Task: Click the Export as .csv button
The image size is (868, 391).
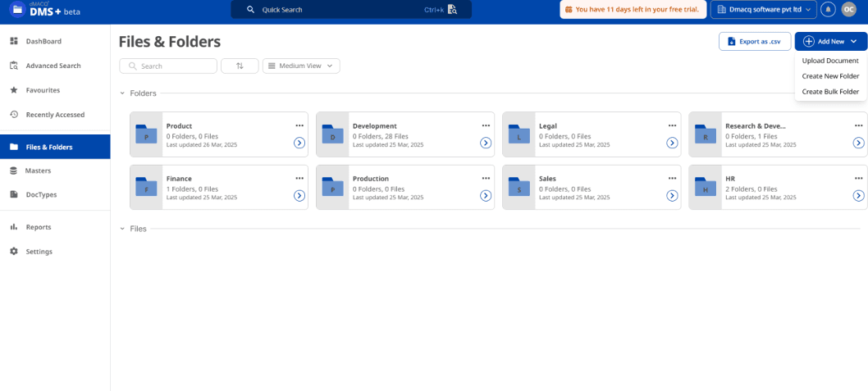Action: click(x=755, y=42)
